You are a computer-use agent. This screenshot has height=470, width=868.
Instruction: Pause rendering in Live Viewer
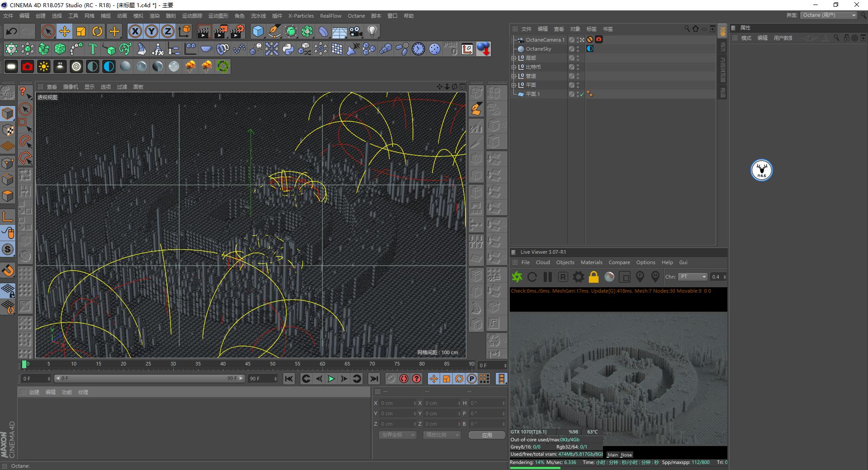click(547, 277)
